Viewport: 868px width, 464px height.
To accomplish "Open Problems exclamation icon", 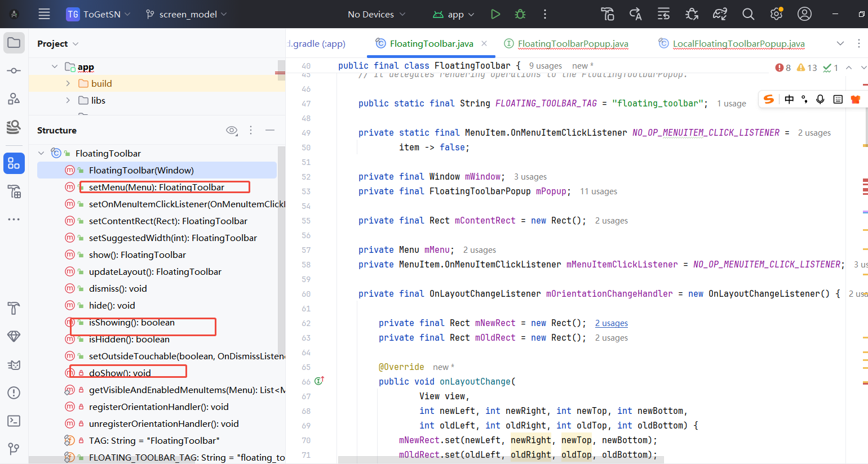I will point(14,393).
